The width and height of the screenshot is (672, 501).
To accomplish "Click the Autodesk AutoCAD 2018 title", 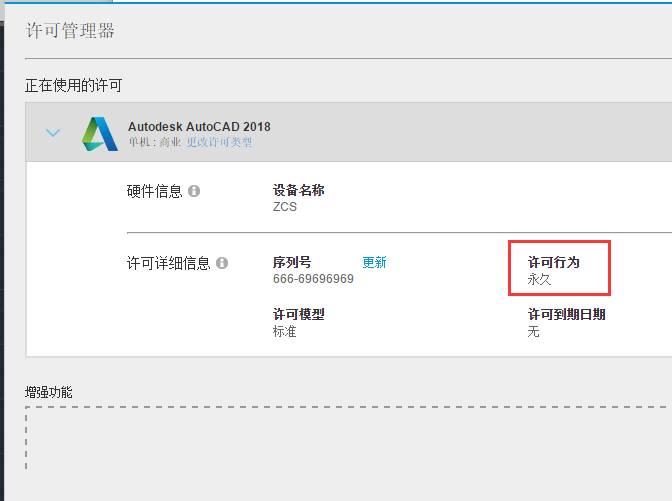I will 199,127.
